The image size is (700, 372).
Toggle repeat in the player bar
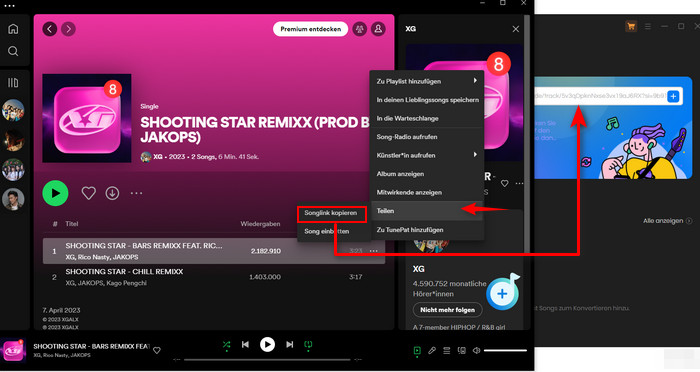[308, 344]
